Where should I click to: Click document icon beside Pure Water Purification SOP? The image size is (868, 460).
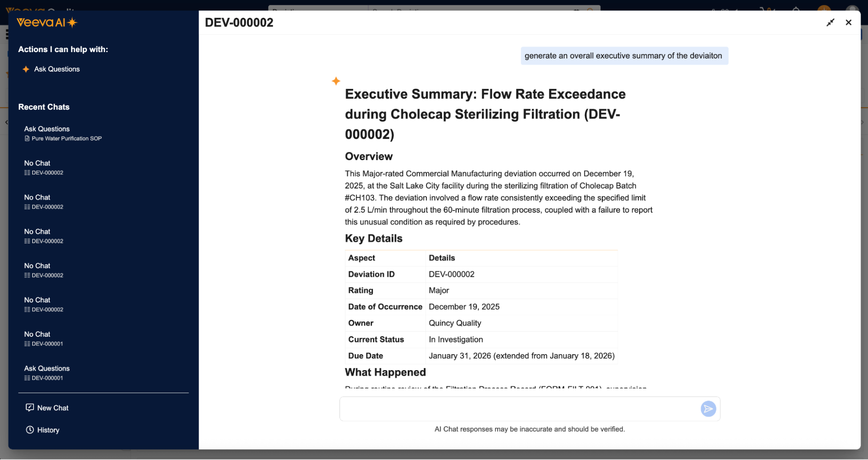coord(27,138)
